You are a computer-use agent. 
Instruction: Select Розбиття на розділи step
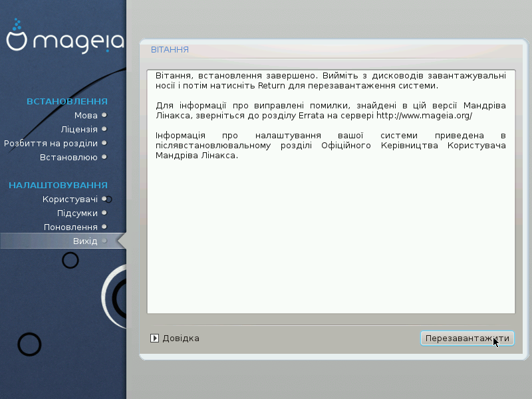(51, 143)
